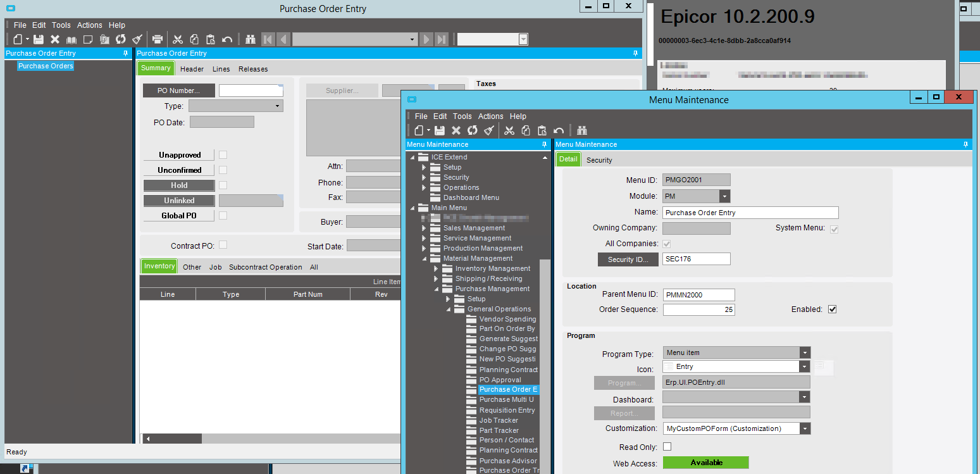Click the scroll-up arrow of the menu tree
The height and width of the screenshot is (474, 980).
[545, 156]
